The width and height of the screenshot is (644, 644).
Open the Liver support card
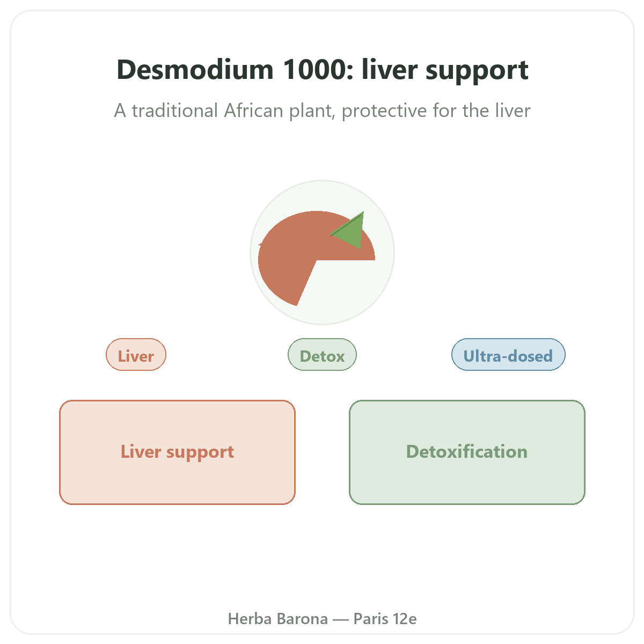point(177,452)
